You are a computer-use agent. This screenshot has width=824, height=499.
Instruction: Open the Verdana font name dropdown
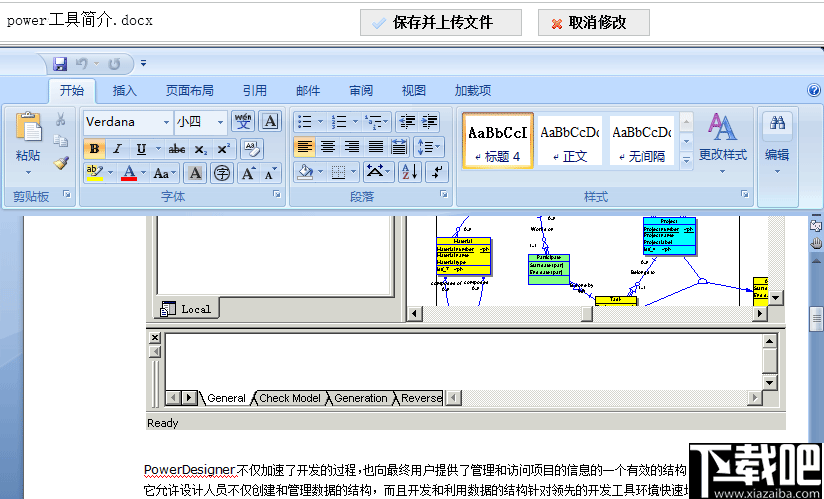[x=167, y=122]
